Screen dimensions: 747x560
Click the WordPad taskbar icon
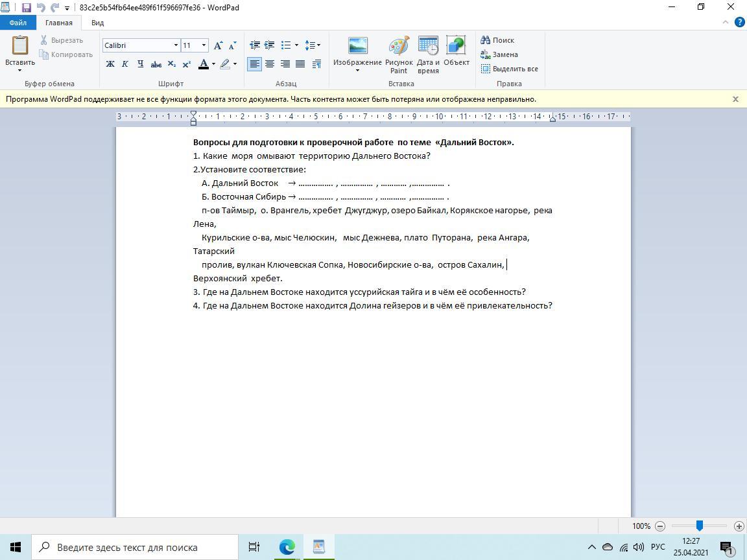(x=319, y=547)
